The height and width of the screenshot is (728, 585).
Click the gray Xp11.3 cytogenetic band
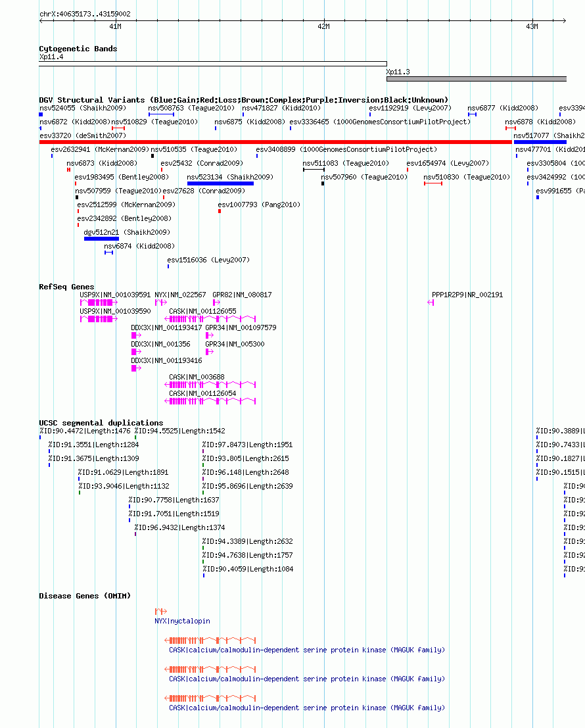point(477,79)
